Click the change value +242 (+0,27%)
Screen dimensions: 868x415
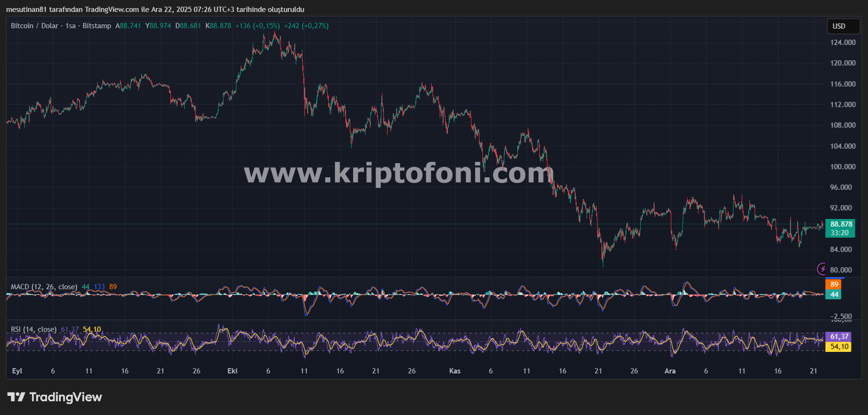306,26
